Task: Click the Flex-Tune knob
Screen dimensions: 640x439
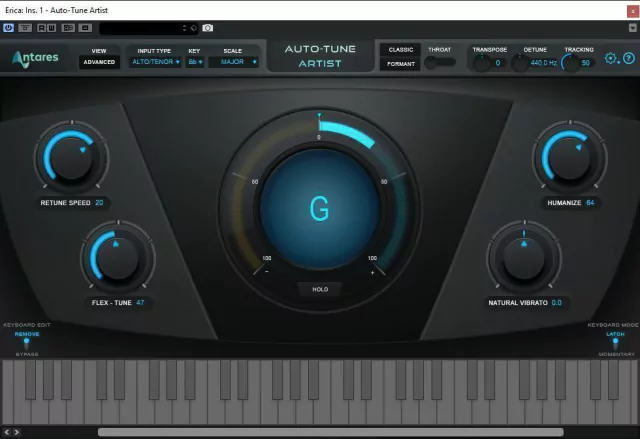Action: click(118, 258)
